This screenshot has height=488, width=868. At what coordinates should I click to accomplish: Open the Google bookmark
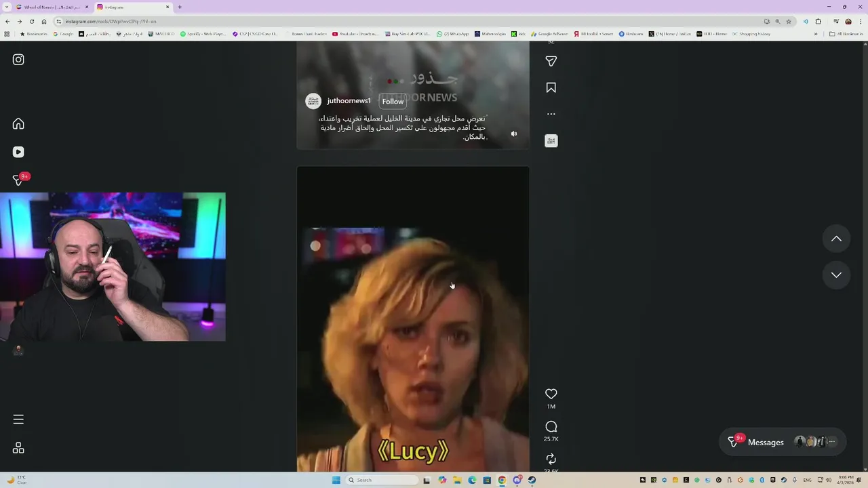pyautogui.click(x=63, y=34)
